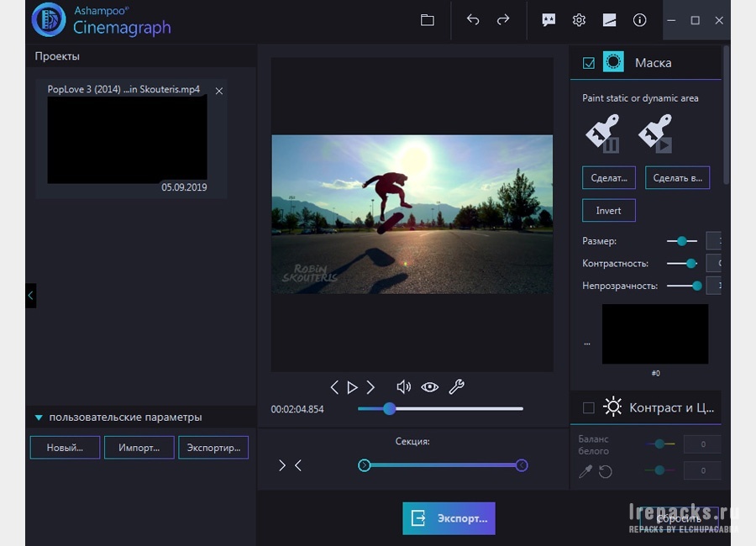
Task: Click the sun icon for Contrast and Color
Action: (x=613, y=407)
